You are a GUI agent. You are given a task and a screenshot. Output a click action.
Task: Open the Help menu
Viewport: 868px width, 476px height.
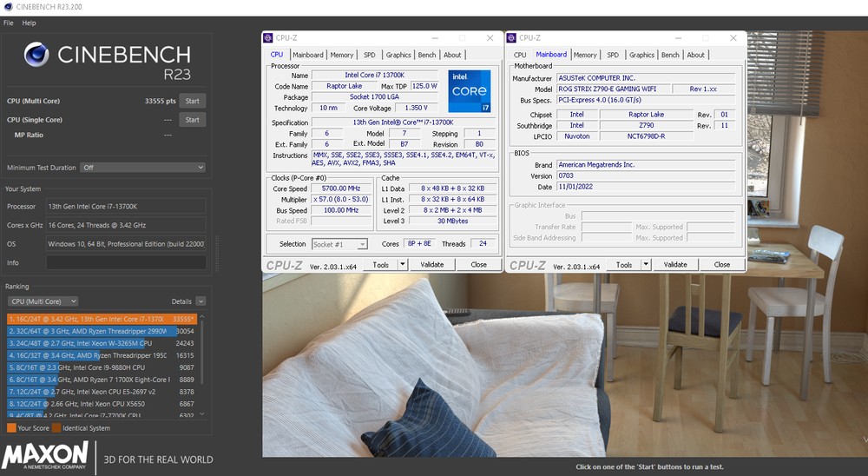[x=29, y=23]
